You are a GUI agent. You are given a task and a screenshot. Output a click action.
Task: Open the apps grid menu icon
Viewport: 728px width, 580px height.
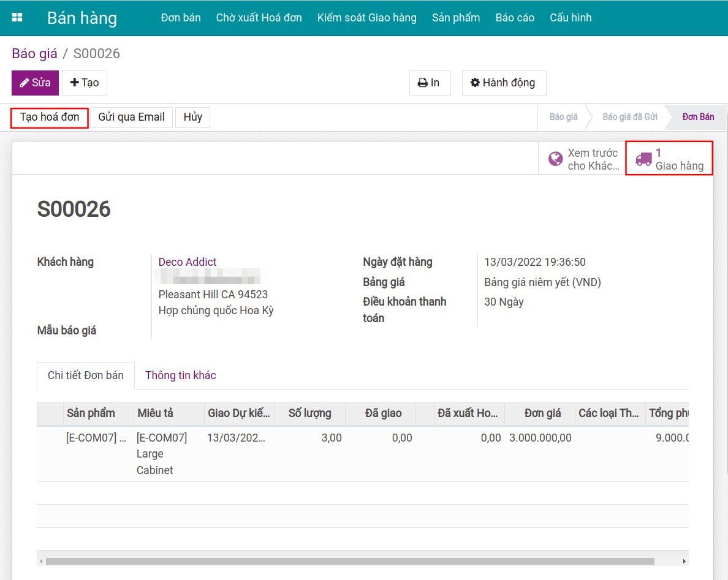[x=17, y=18]
